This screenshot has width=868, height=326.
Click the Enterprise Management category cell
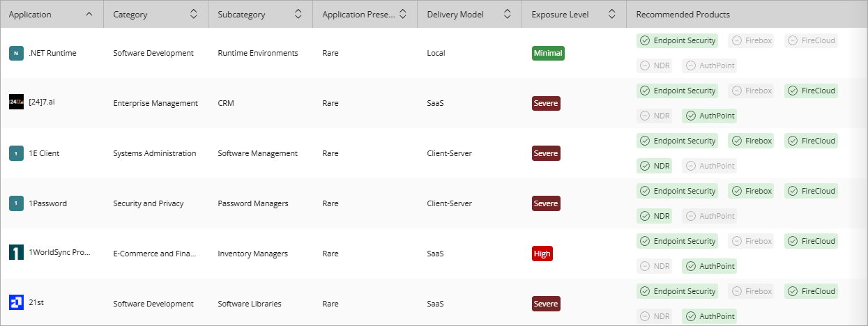click(155, 103)
